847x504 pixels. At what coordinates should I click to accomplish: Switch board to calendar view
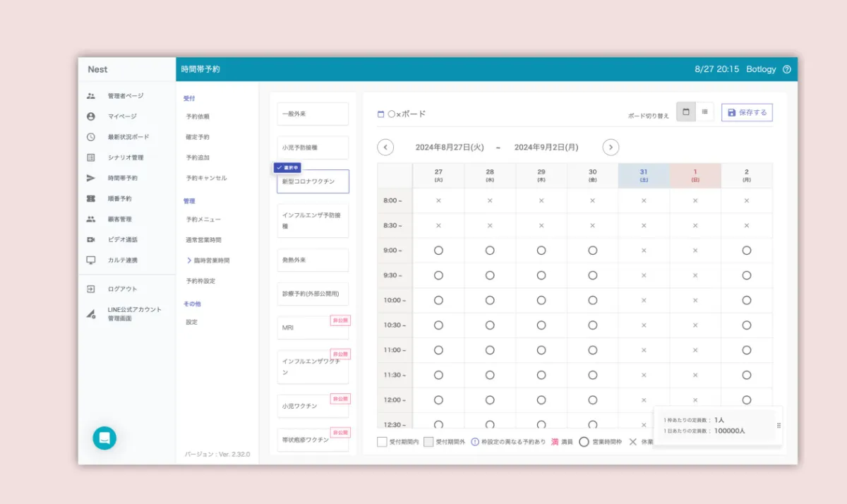click(x=685, y=112)
